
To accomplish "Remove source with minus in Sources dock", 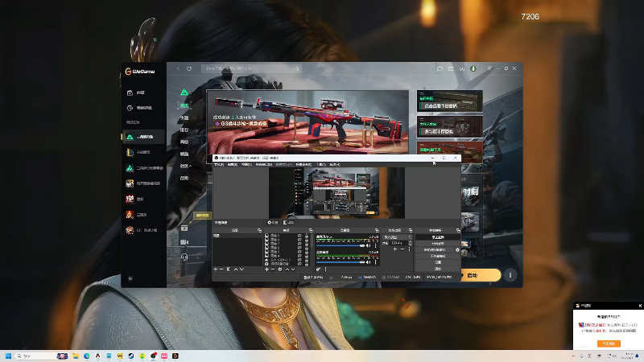I will (x=273, y=269).
